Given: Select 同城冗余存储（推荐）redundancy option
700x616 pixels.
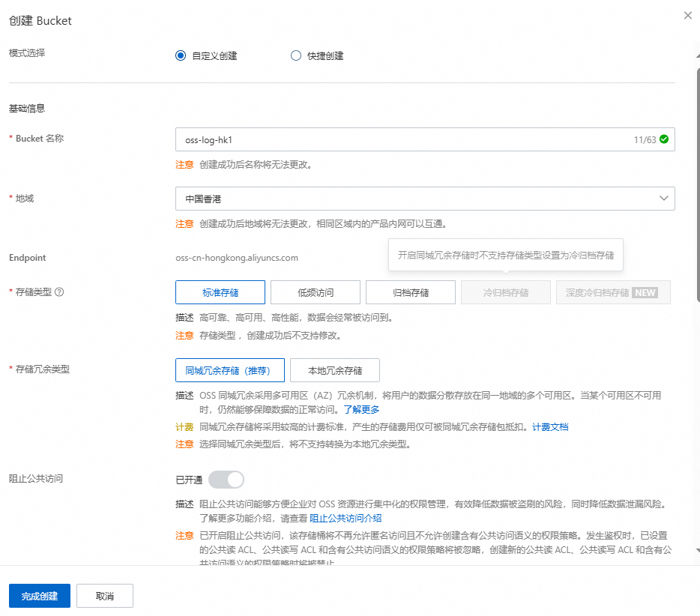Looking at the screenshot, I should pos(229,369).
